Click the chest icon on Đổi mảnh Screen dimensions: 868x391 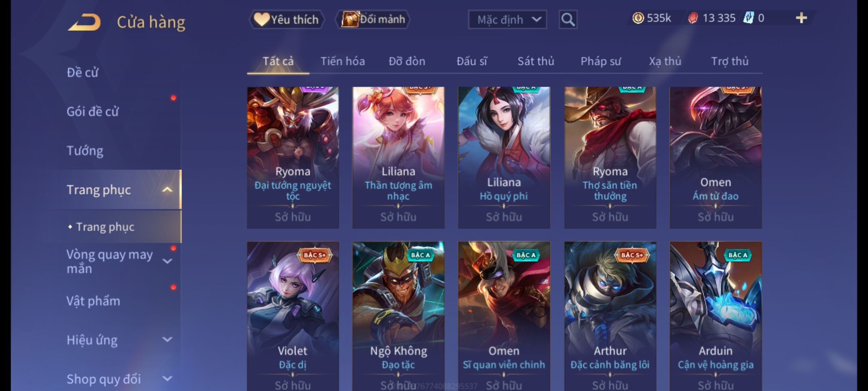coord(349,19)
